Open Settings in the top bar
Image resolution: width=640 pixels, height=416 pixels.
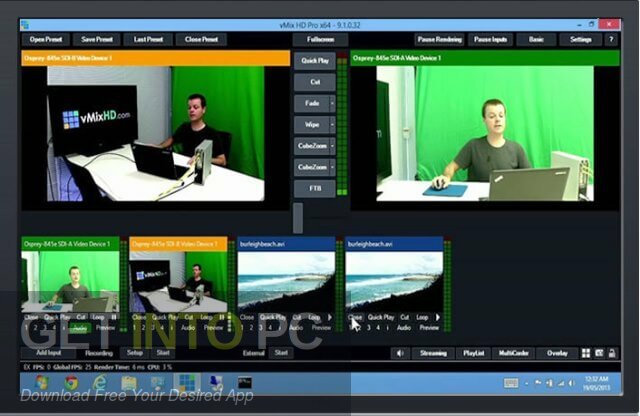pos(580,40)
